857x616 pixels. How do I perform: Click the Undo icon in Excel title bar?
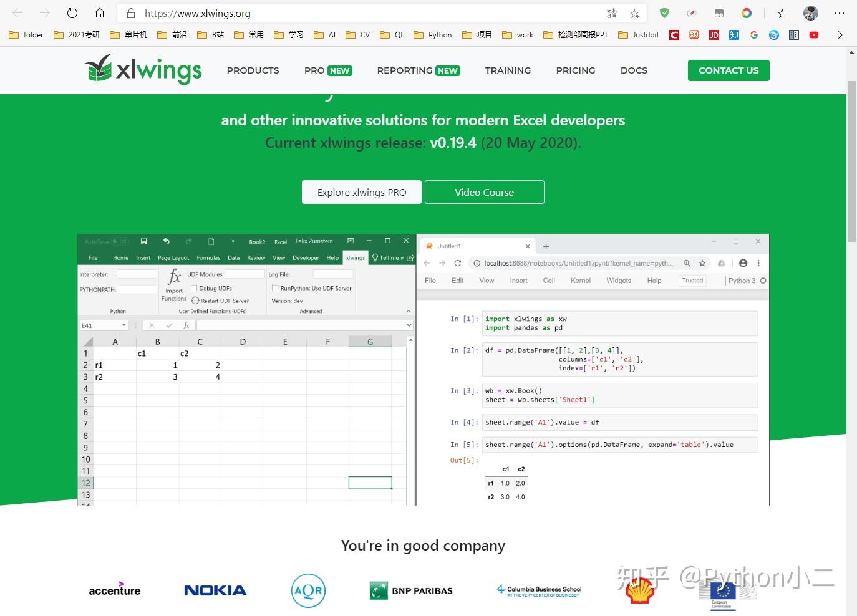pos(166,241)
